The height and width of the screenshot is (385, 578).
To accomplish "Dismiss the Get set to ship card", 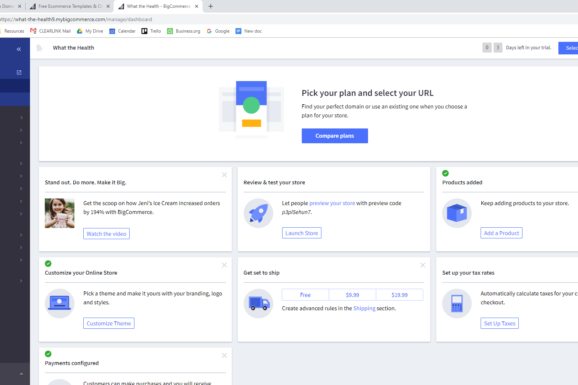I will click(423, 265).
